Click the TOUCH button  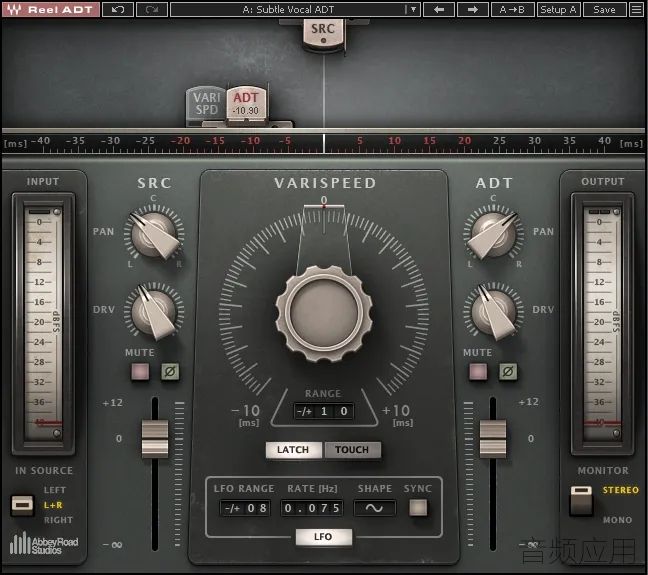click(352, 450)
